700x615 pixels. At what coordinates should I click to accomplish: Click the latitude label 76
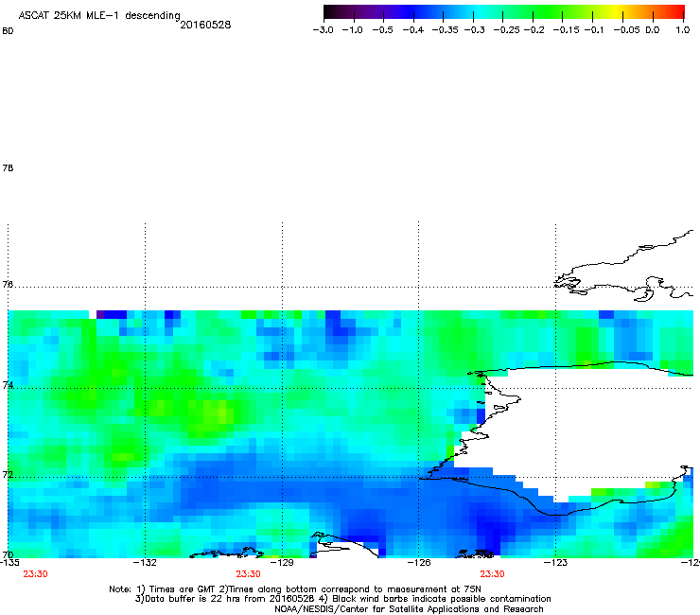tap(8, 284)
